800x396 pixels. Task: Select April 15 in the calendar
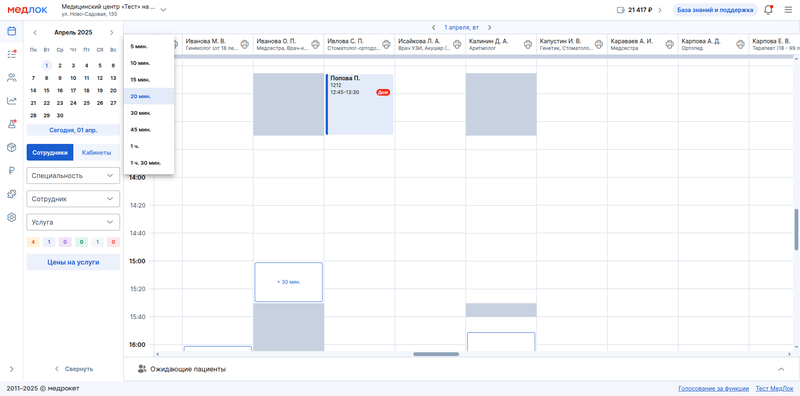coord(46,91)
